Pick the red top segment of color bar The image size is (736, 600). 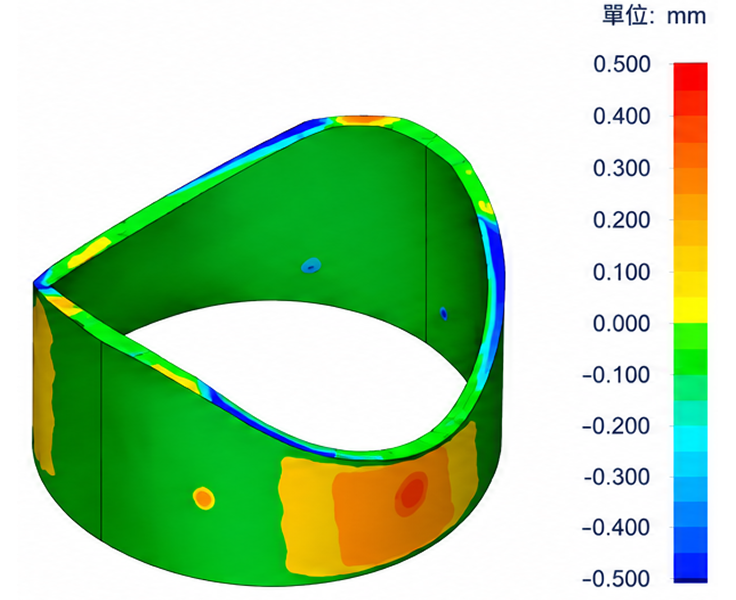point(690,76)
